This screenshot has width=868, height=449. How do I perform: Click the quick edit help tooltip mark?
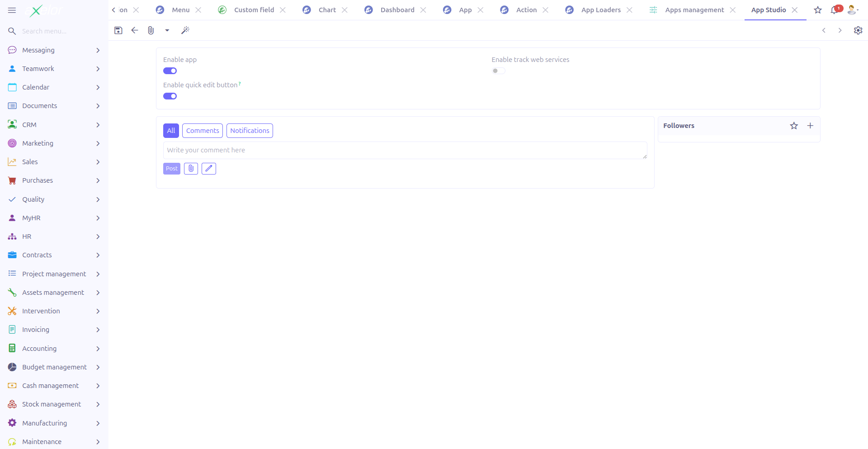click(x=240, y=84)
